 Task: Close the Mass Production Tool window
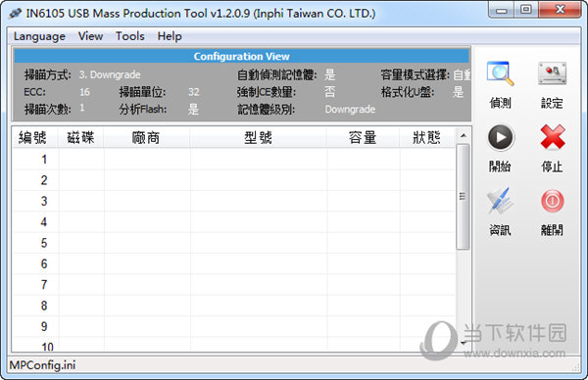pos(560,10)
